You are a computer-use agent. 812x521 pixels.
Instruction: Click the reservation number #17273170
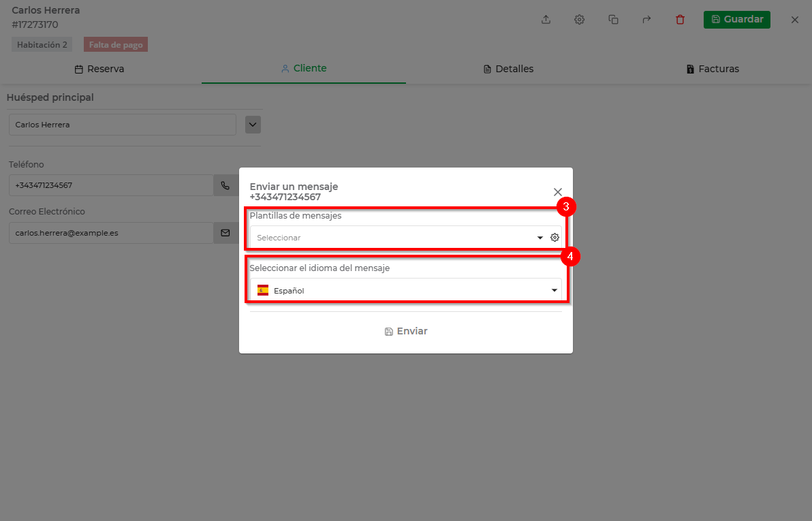point(35,25)
